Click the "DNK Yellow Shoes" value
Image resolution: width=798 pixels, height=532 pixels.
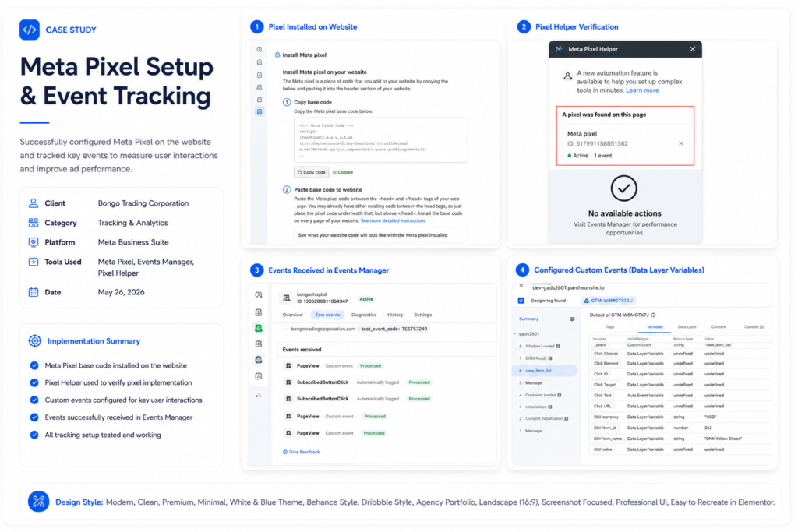click(723, 439)
